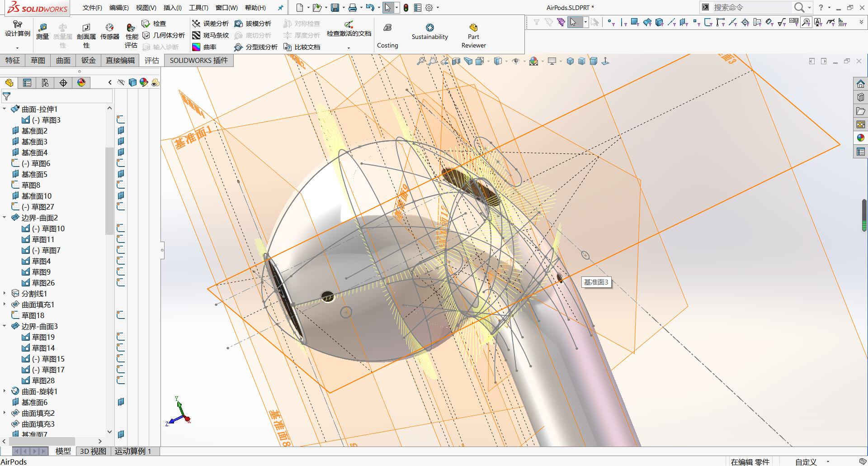Open SOLIDWORKS Resources home task pane
Screen dimensions: 868x466
[x=860, y=84]
